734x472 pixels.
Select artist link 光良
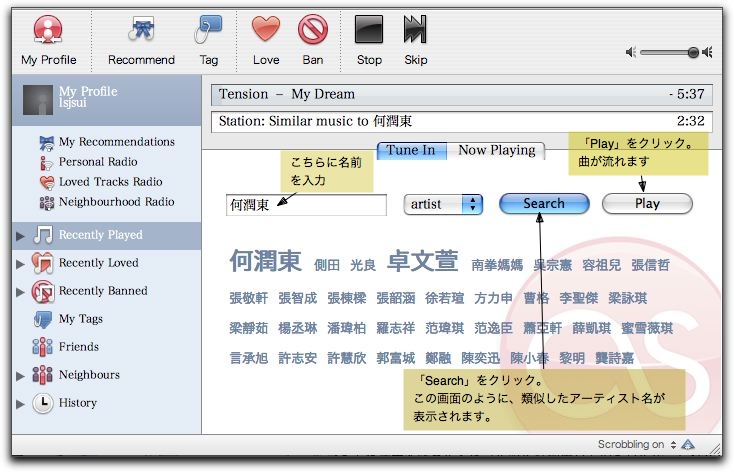[363, 266]
